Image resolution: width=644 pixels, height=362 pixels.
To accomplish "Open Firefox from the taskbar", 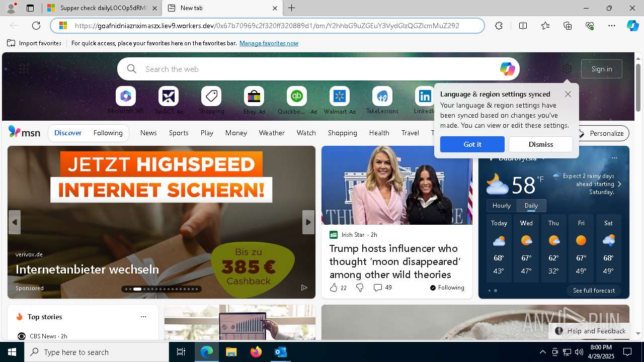I will click(x=256, y=352).
